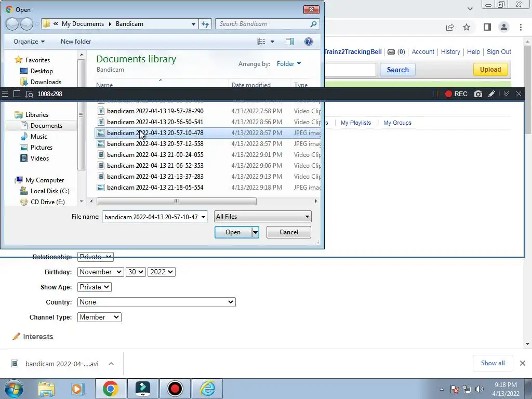Open the History link

450,52
